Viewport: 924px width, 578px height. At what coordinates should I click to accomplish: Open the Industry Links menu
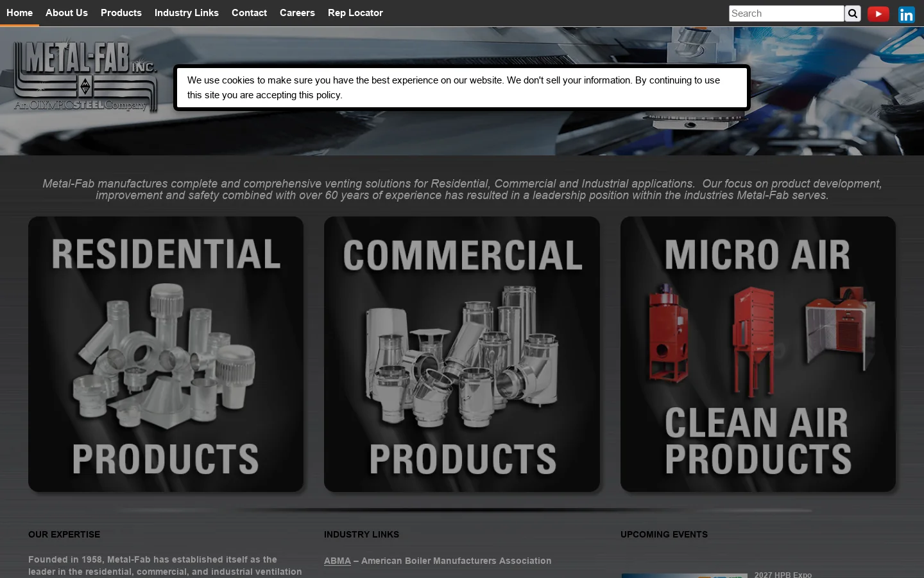187,13
